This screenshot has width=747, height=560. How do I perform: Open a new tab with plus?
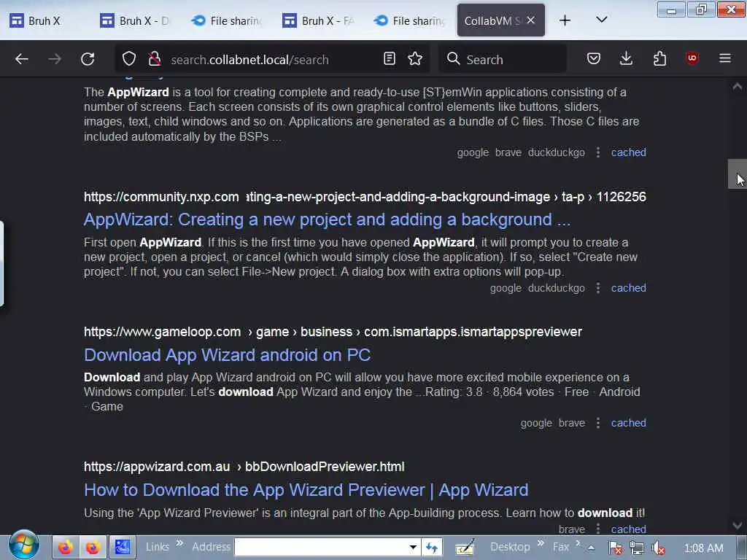coord(565,20)
